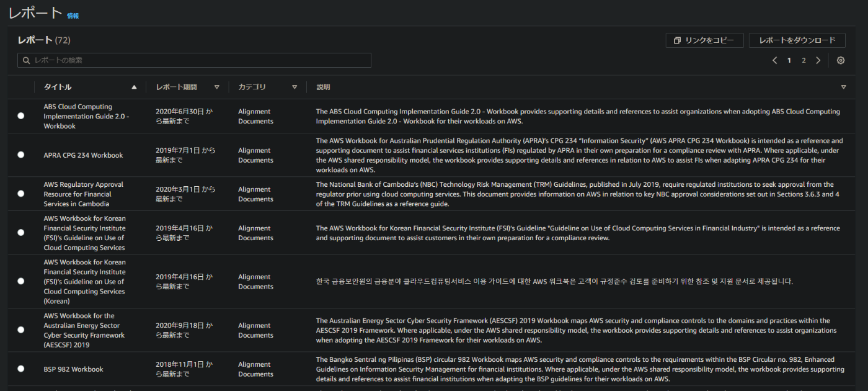Viewport: 868px width, 391px height.
Task: Go to next page chevron
Action: click(x=818, y=60)
